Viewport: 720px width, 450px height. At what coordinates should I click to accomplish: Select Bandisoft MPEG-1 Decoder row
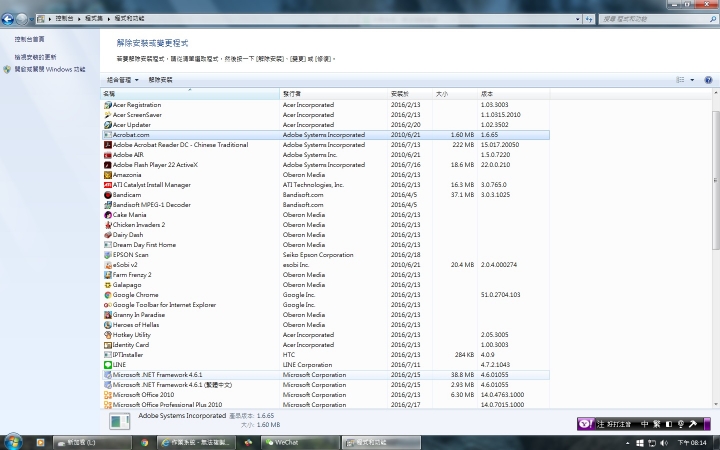click(326, 205)
